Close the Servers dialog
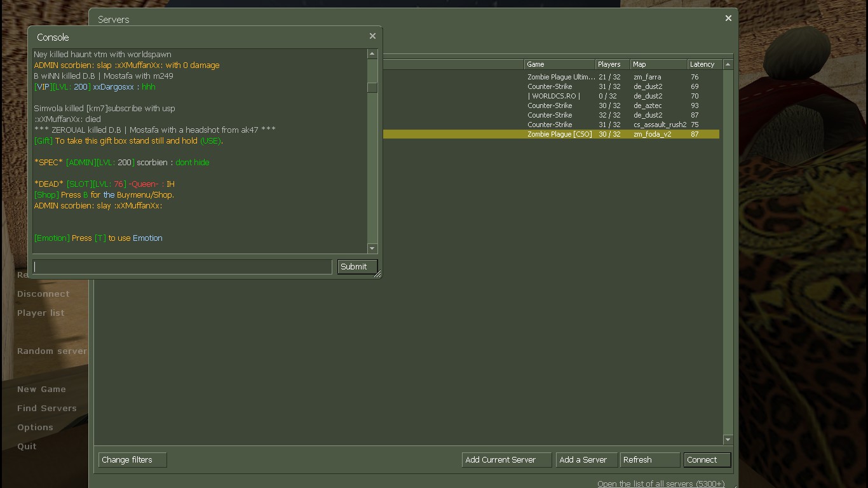Image resolution: width=868 pixels, height=488 pixels. click(728, 18)
